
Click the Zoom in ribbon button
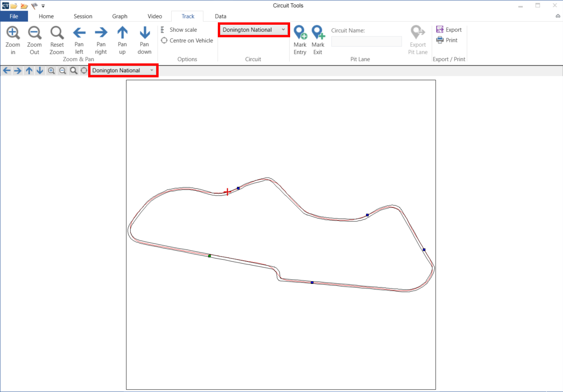tap(13, 40)
